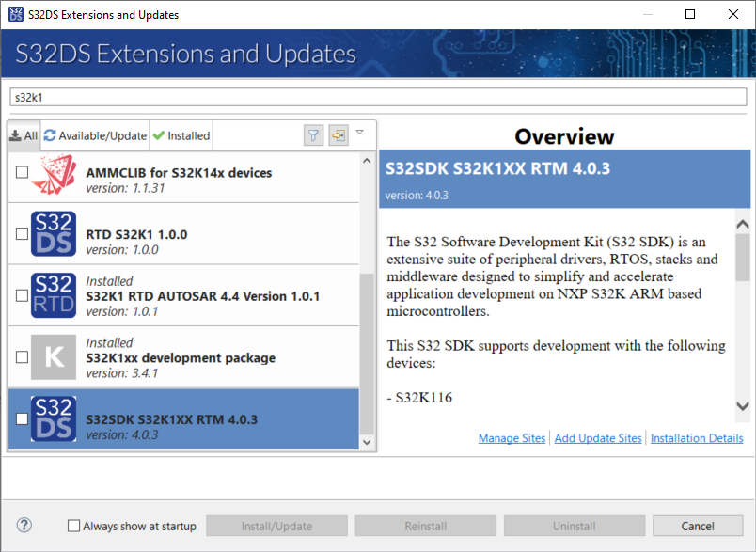Click the RTD S32K1 1.0.0 S32DS icon
Image resolution: width=756 pixels, height=552 pixels.
pos(54,234)
